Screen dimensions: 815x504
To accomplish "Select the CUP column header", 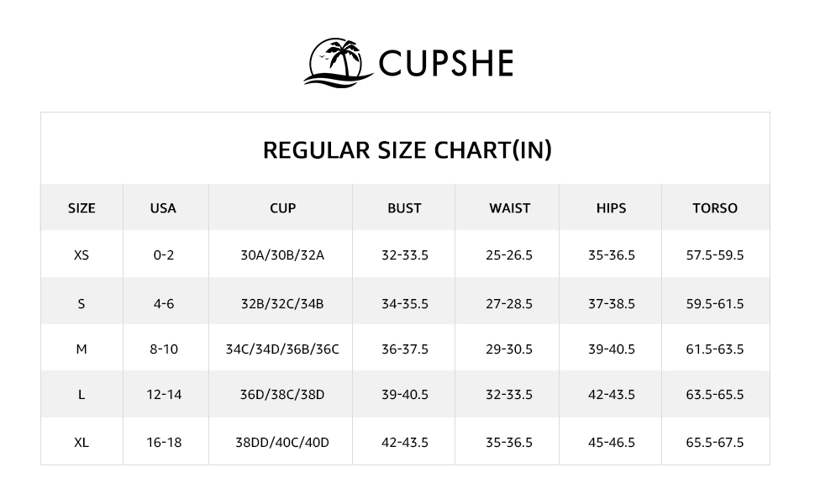I will tap(282, 208).
